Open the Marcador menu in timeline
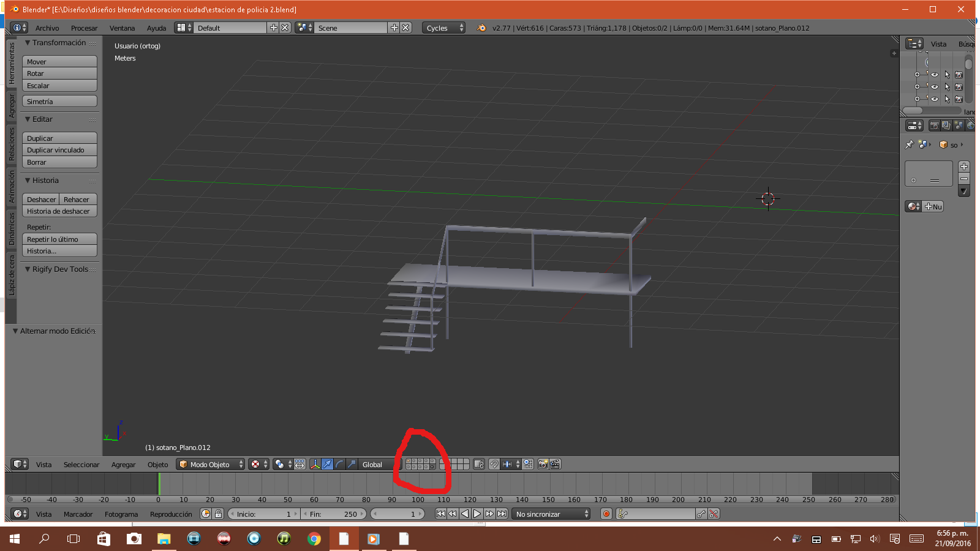The height and width of the screenshot is (551, 980). (78, 514)
